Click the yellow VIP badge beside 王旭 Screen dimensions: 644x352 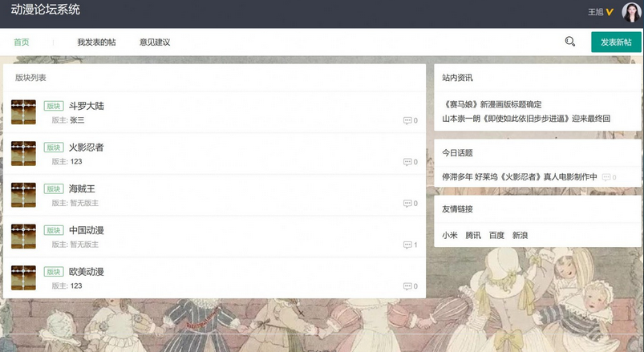click(610, 12)
